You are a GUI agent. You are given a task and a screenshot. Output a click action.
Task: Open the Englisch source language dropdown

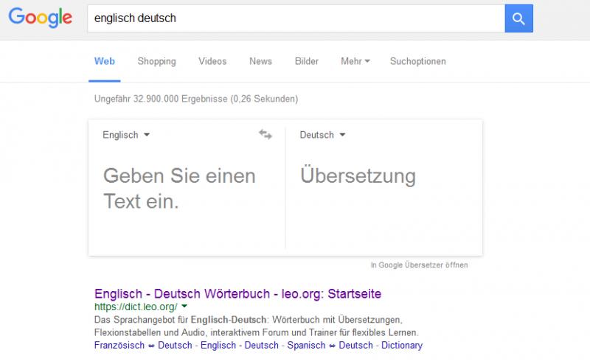126,135
